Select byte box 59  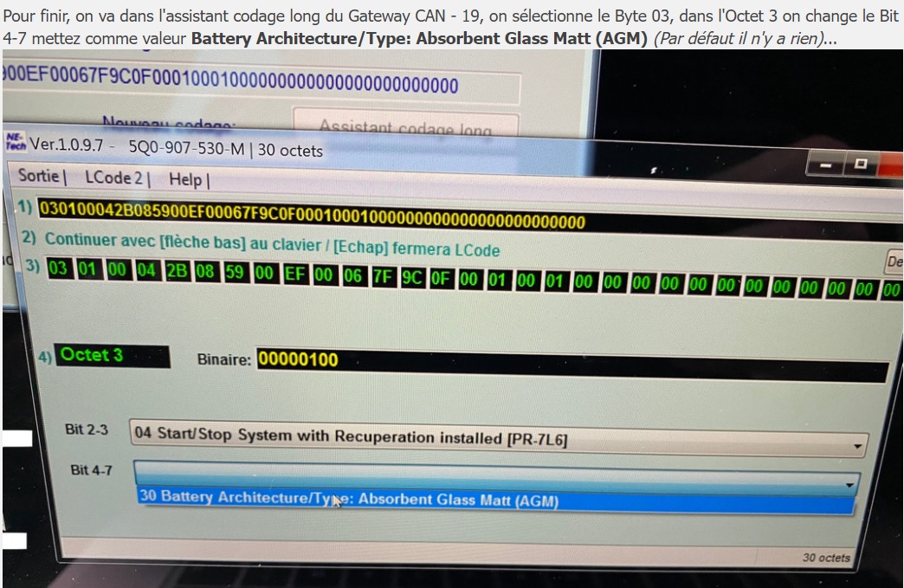pos(234,272)
